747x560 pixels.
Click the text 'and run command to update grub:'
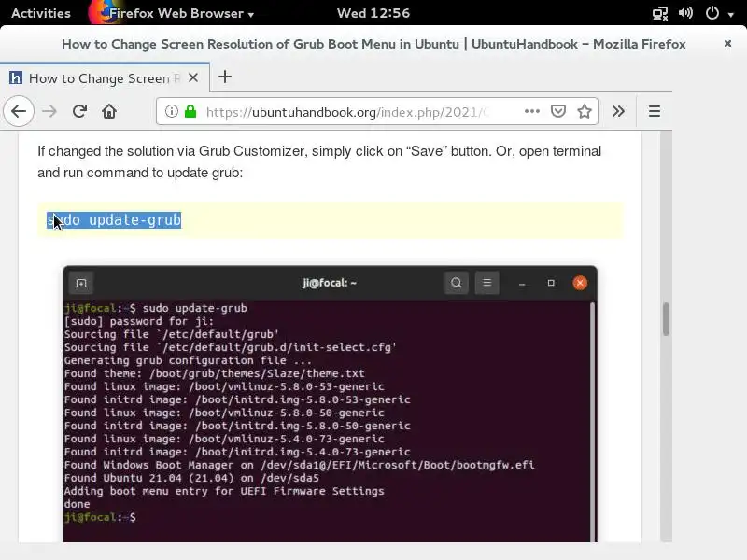[x=140, y=173]
